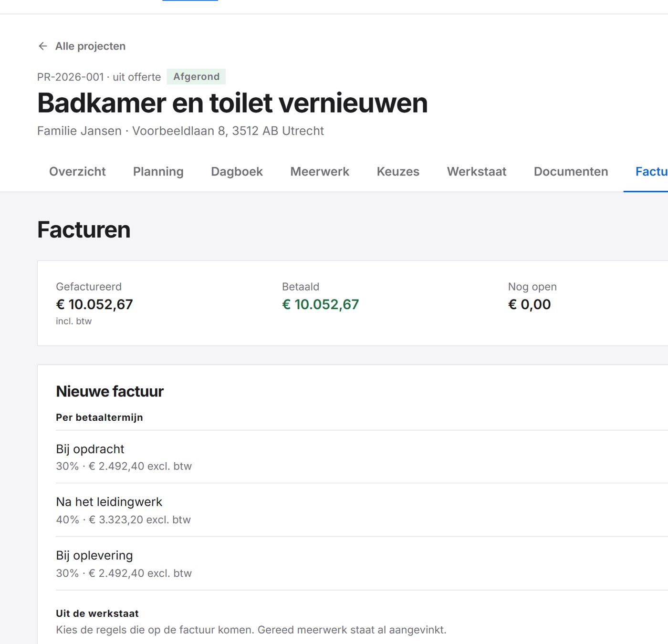The width and height of the screenshot is (668, 644).
Task: Open the Werkstaat tab
Action: coord(477,172)
